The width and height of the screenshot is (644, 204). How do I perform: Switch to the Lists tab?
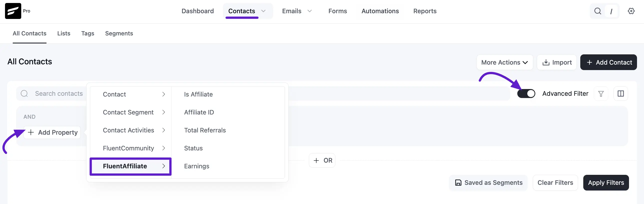point(64,33)
